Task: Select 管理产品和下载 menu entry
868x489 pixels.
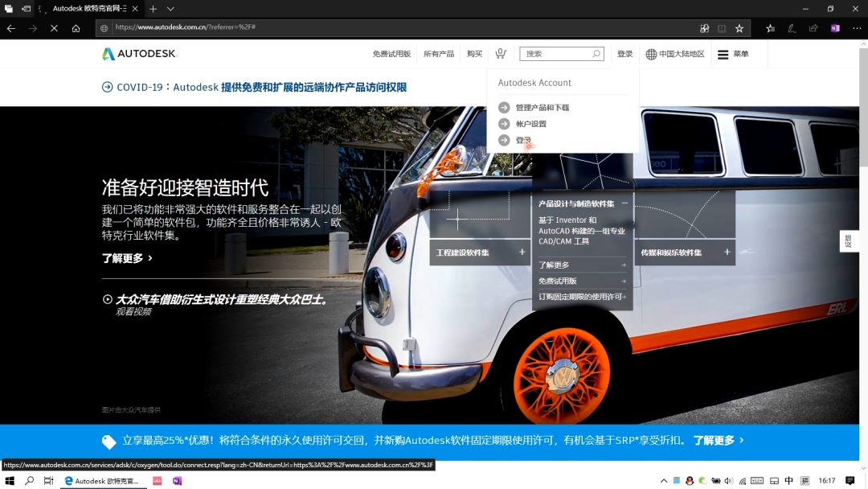Action: coord(542,108)
